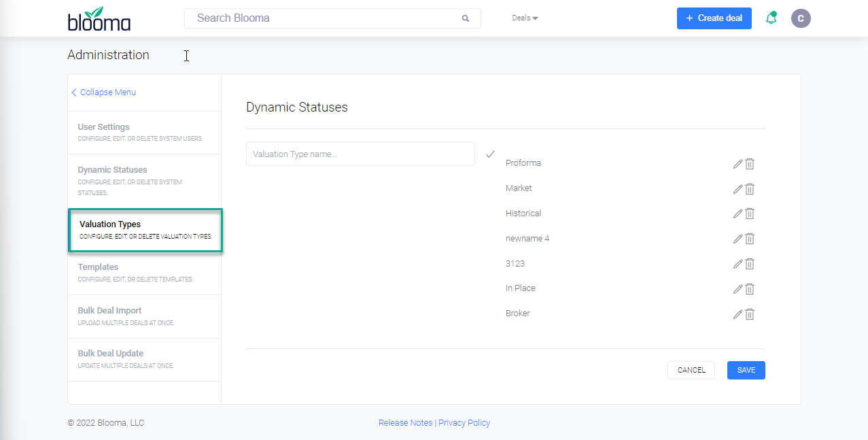Select Valuation Types menu item
This screenshot has height=440, width=868.
click(145, 231)
